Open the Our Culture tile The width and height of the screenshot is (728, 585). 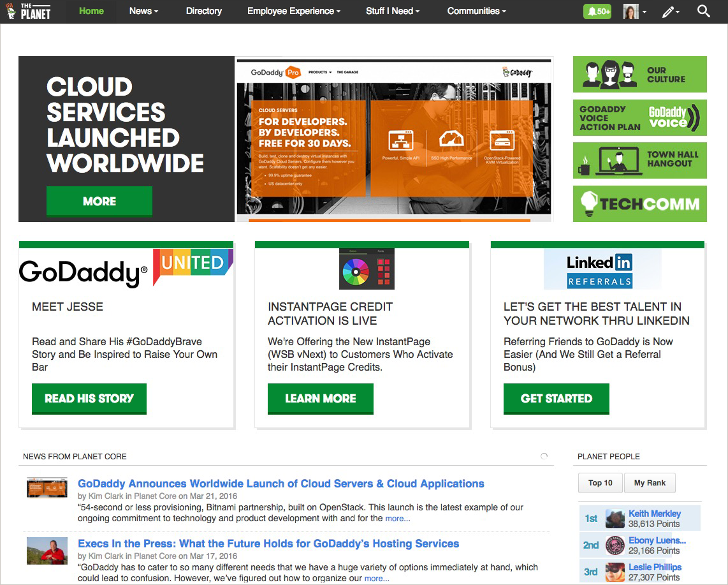coord(640,75)
